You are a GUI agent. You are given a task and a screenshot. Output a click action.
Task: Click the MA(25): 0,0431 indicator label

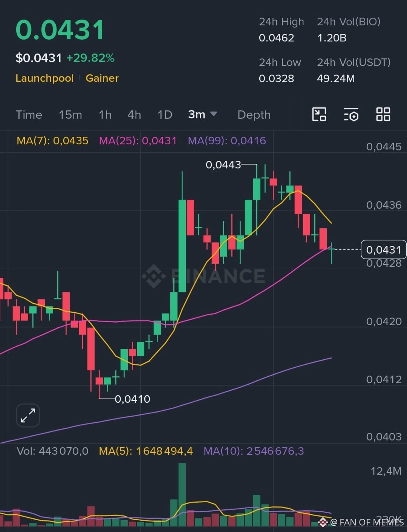point(138,141)
